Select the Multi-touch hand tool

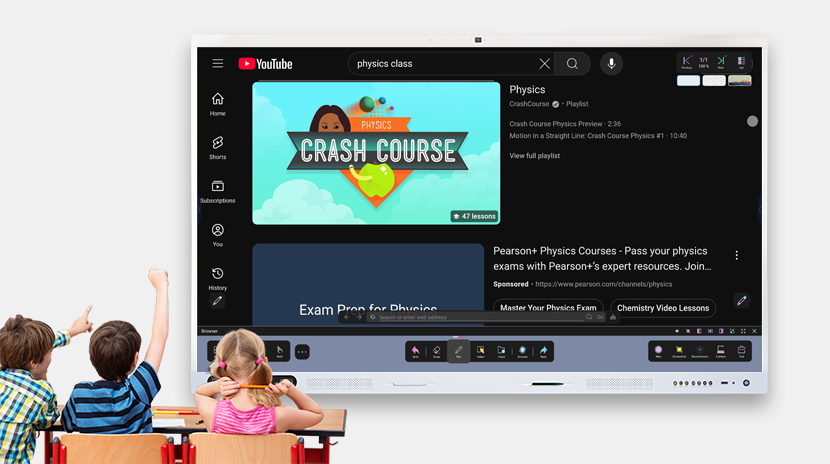click(279, 351)
